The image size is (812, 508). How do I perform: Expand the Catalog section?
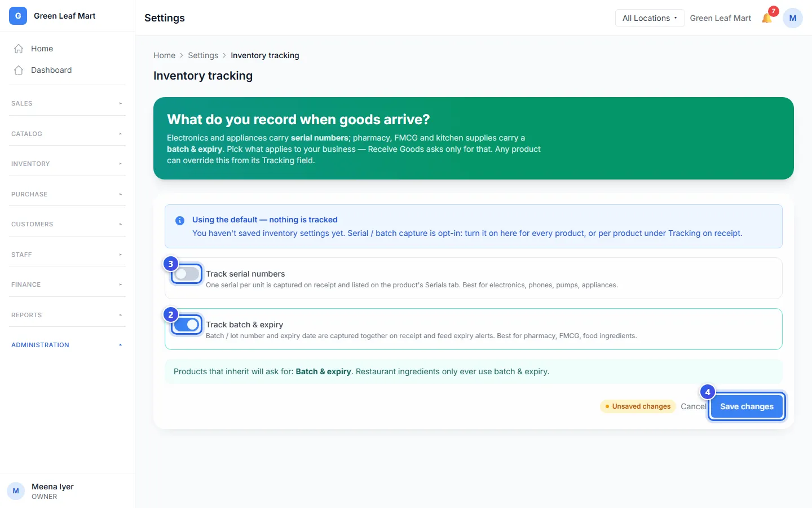pyautogui.click(x=68, y=134)
